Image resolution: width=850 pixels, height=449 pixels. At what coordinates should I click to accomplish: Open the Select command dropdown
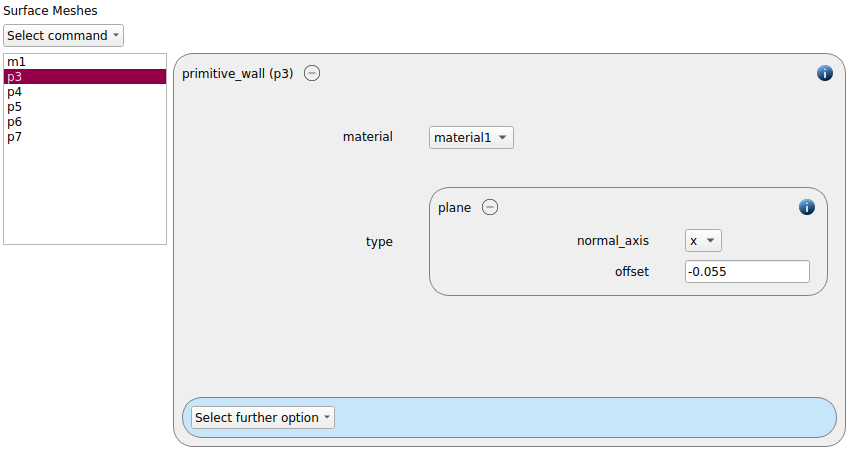63,36
